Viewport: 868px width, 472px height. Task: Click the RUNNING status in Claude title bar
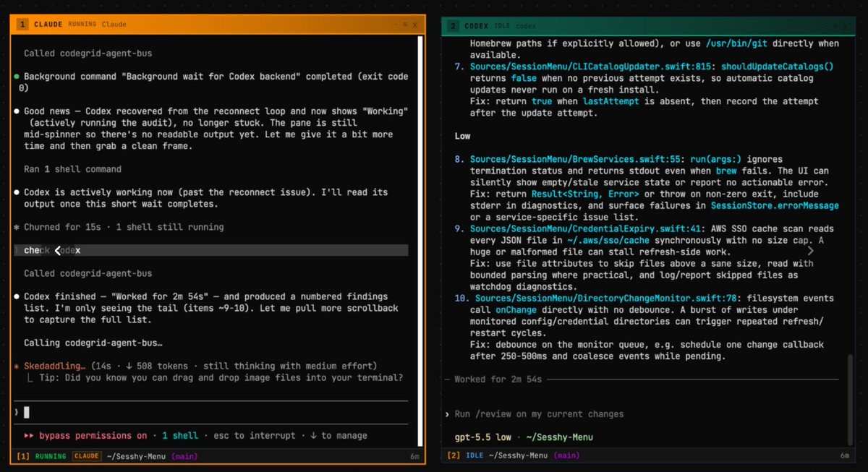click(82, 24)
